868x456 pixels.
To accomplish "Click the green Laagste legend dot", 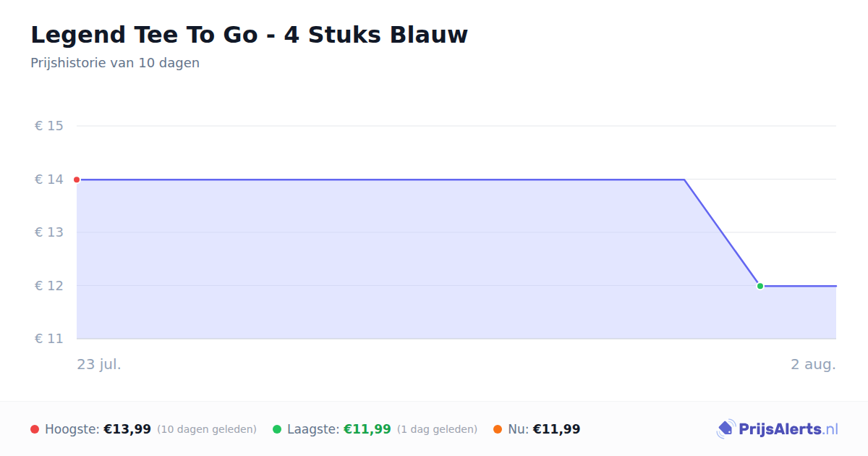I will [277, 429].
